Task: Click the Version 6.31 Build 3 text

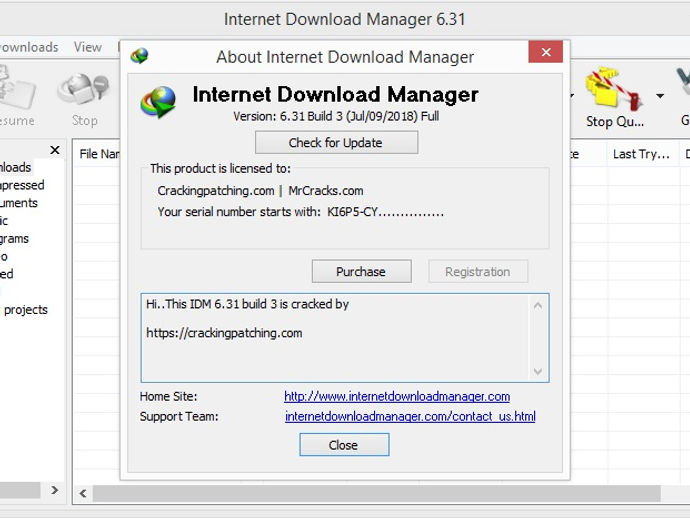Action: (x=336, y=116)
